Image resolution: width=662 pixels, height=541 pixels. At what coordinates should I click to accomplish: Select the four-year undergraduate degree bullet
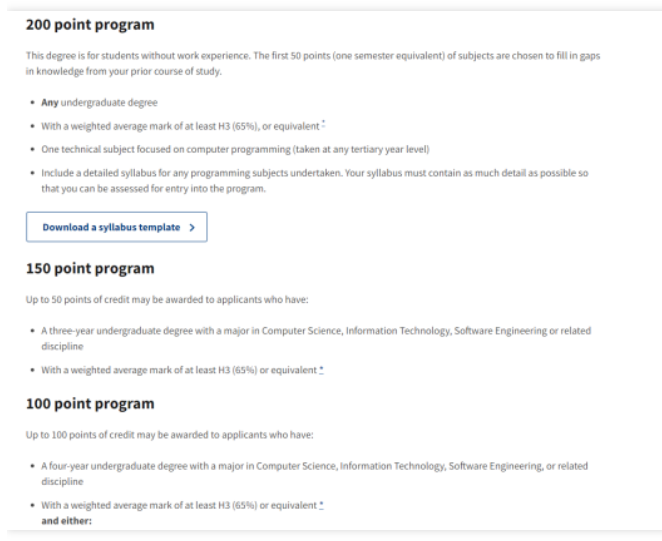(x=315, y=473)
